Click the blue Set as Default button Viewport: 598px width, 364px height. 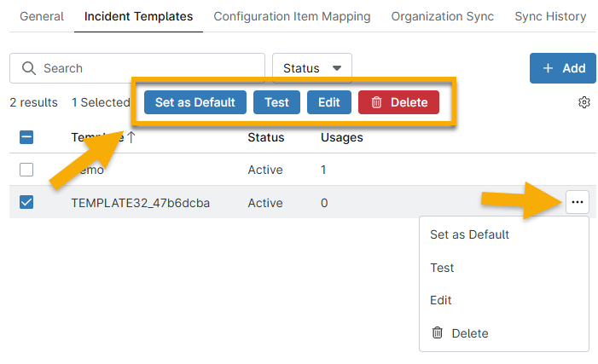[x=195, y=102]
